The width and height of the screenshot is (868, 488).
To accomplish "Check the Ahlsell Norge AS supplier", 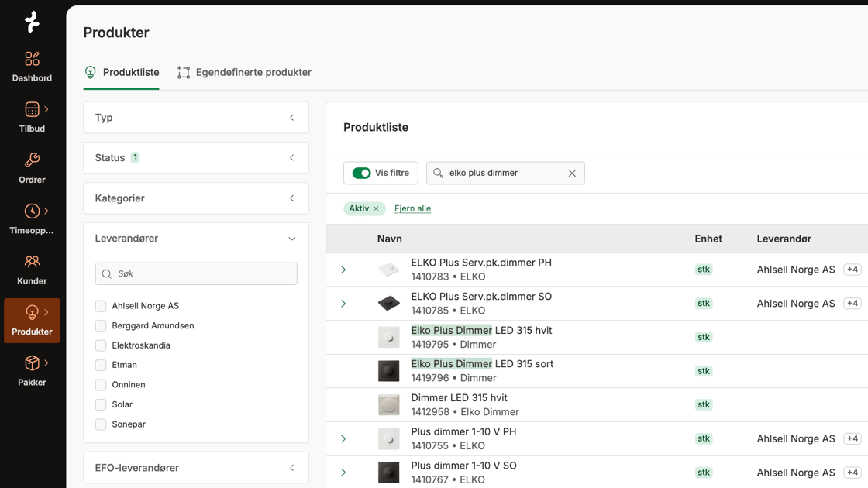I will pos(101,306).
